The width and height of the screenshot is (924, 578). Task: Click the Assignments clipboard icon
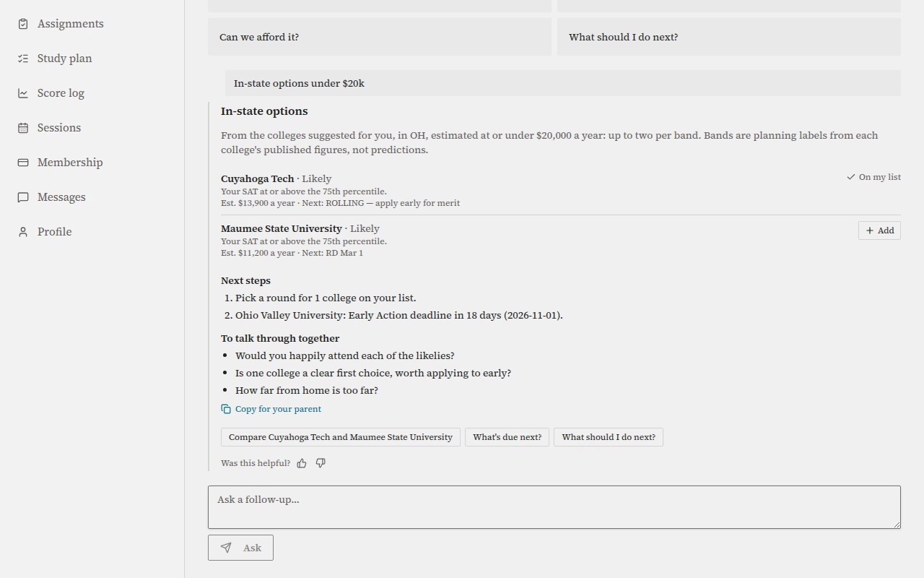click(23, 24)
